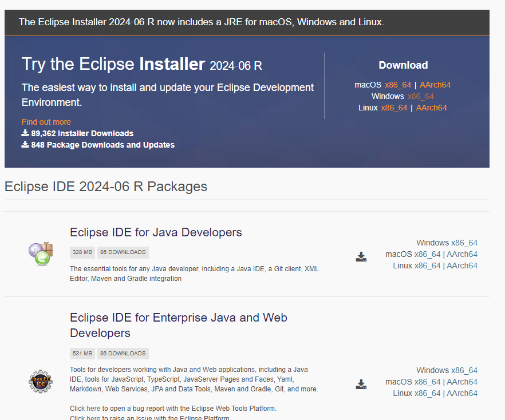Screen dimensions: 505x420
Task: Click the Java Developers package download icon
Action: (x=361, y=256)
